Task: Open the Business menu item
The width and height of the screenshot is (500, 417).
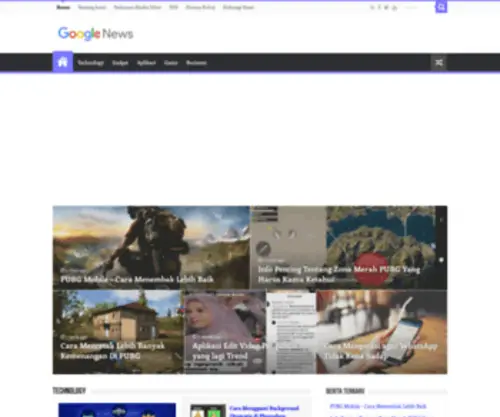Action: pyautogui.click(x=196, y=62)
